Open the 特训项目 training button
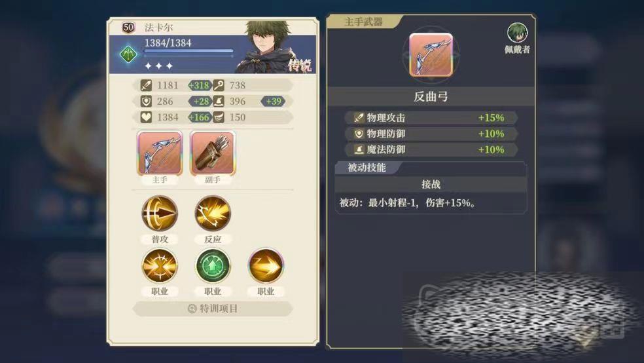The width and height of the screenshot is (644, 363). click(212, 309)
